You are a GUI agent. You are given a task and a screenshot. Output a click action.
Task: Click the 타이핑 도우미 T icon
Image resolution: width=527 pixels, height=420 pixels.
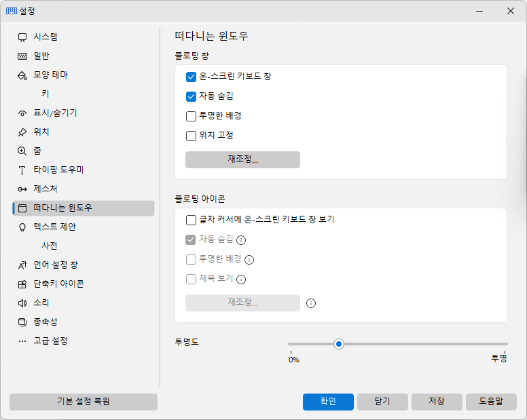click(x=22, y=170)
